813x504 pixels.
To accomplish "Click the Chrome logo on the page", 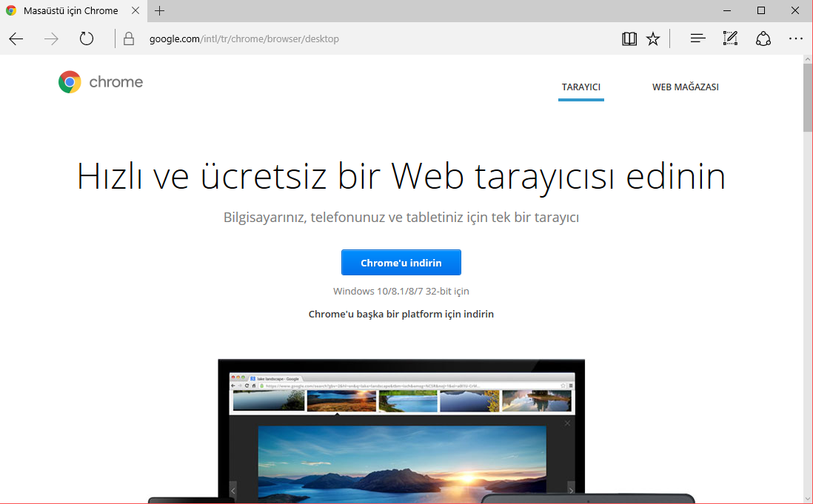I will (x=101, y=82).
